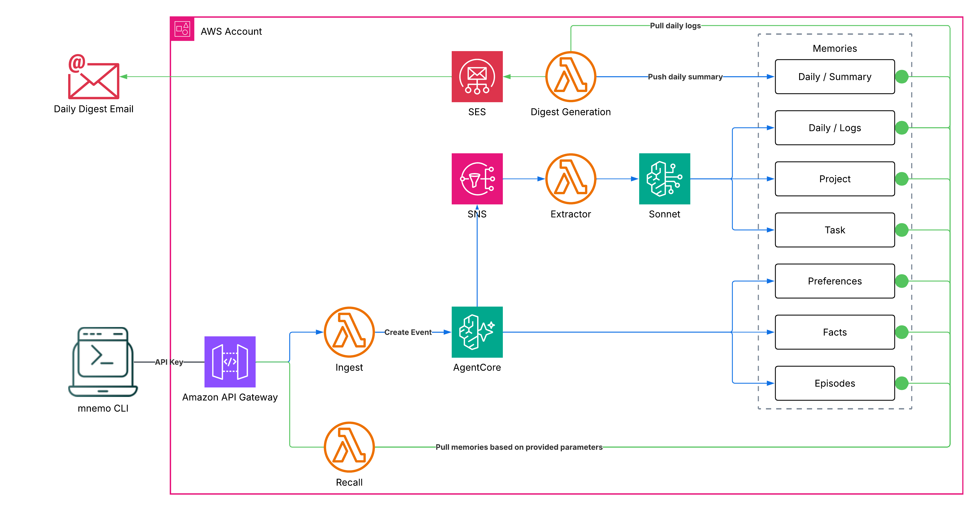Select the Ingest lambda icon
The width and height of the screenshot is (980, 511).
tap(349, 332)
